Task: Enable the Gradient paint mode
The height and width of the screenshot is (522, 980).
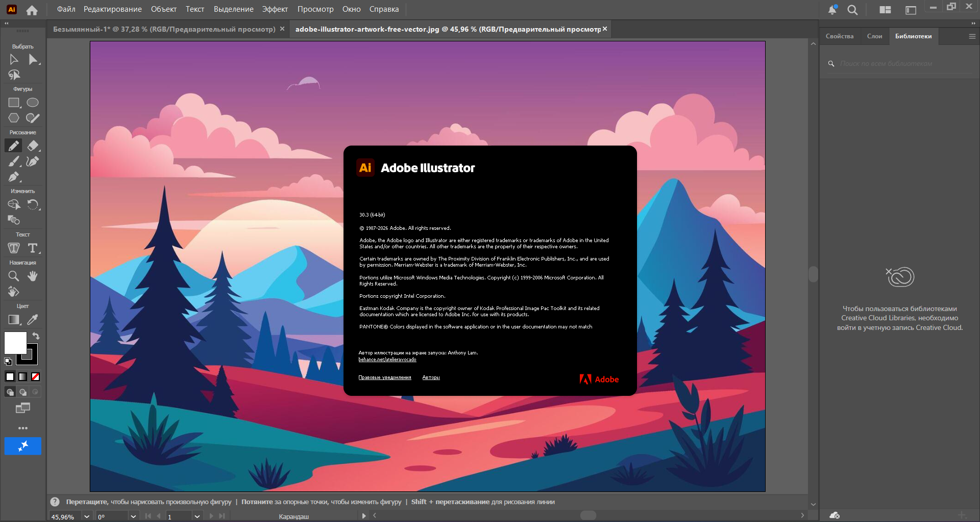Action: click(x=23, y=377)
